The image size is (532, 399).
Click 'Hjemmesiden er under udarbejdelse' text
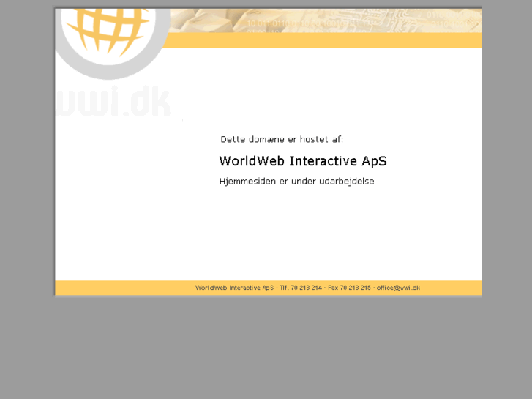pos(296,182)
